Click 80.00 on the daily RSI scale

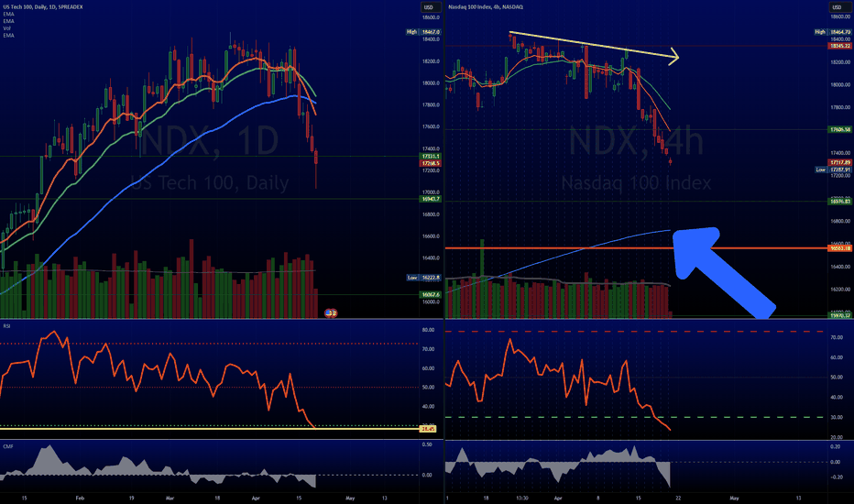pos(428,330)
